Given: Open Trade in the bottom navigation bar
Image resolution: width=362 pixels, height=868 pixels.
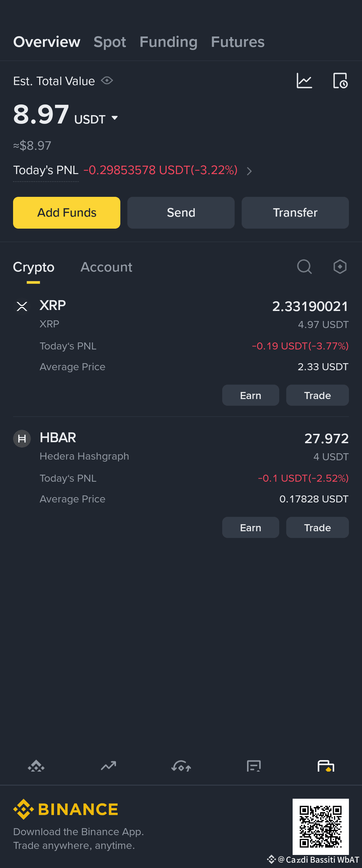Looking at the screenshot, I should tap(181, 766).
